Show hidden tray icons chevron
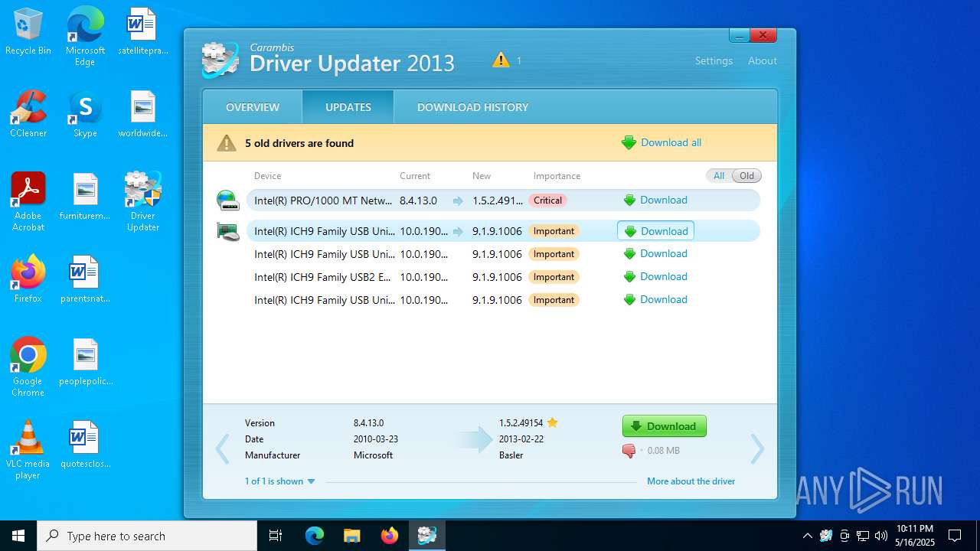The width and height of the screenshot is (980, 551). 807,536
